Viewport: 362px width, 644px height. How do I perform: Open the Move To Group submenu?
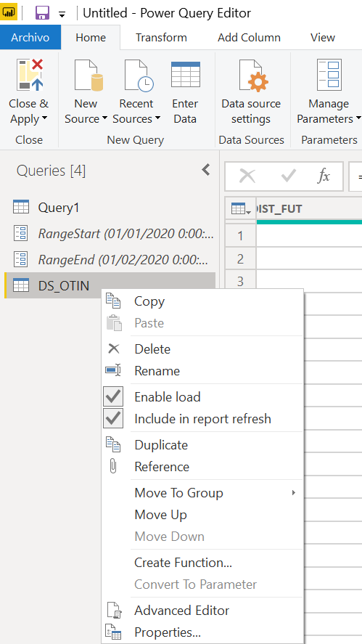pyautogui.click(x=202, y=493)
